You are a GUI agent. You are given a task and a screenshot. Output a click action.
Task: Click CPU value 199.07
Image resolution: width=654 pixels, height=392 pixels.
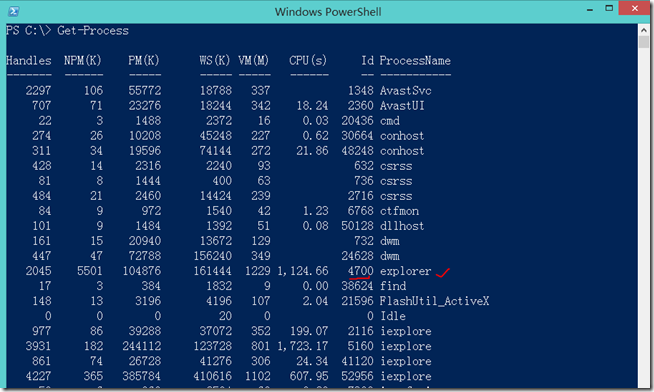point(309,331)
